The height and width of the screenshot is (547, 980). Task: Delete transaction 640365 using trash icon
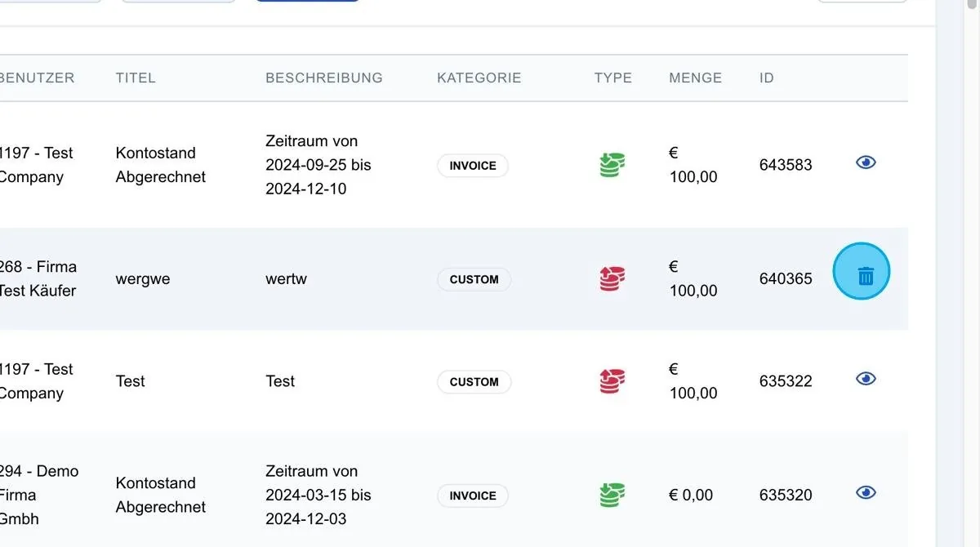click(866, 276)
